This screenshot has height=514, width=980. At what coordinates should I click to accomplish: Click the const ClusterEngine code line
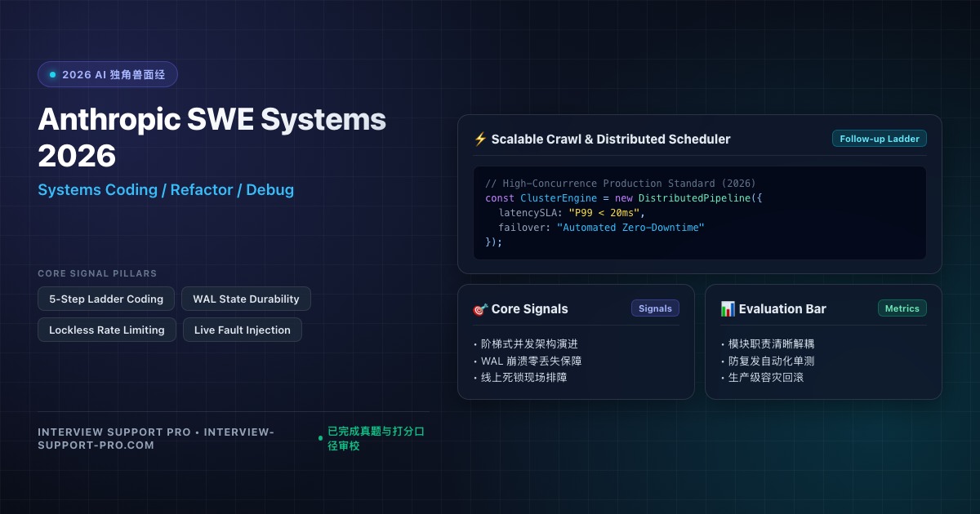623,197
